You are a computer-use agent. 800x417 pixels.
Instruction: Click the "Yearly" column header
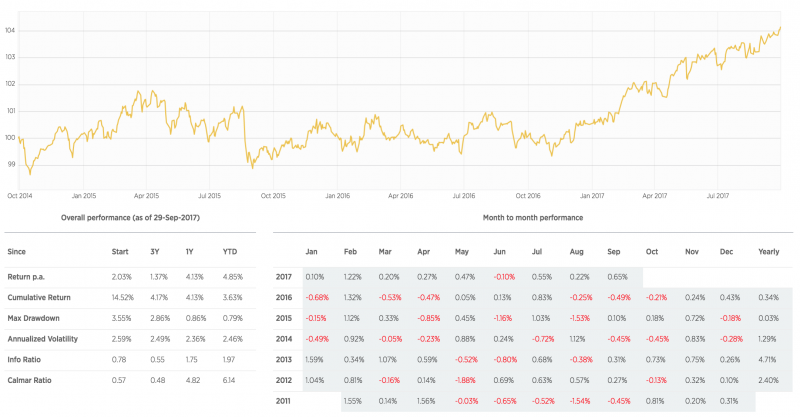click(x=767, y=254)
